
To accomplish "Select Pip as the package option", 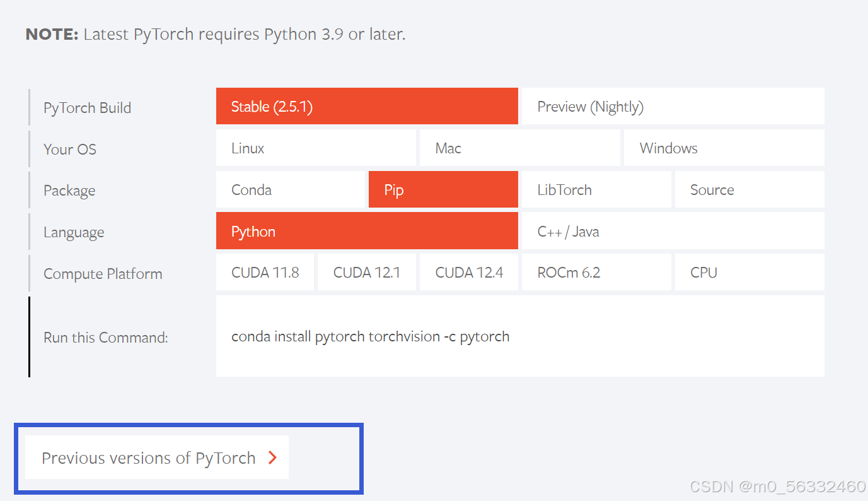I will coord(443,189).
